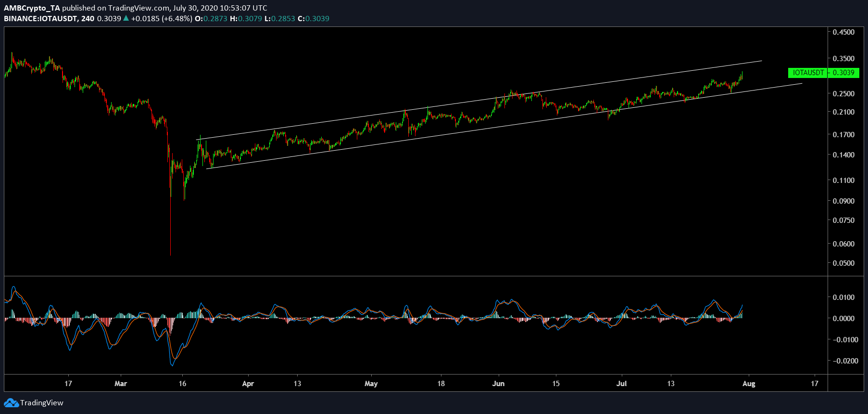Screen dimensions: 868x414
Task: Click the Jun label on time axis
Action: tap(499, 384)
